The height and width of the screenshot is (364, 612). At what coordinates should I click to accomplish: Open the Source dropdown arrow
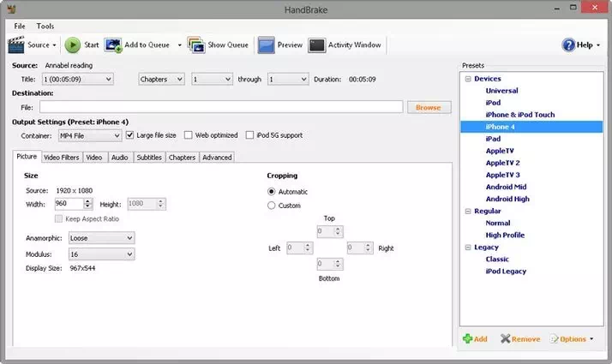[54, 45]
